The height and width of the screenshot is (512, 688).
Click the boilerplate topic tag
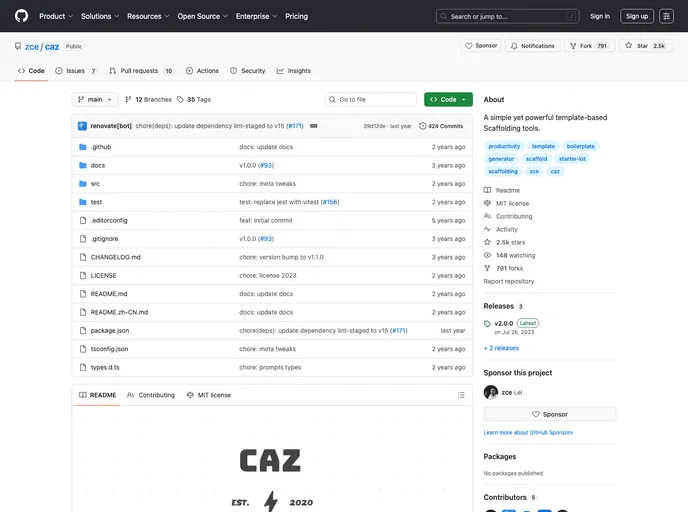tap(580, 146)
